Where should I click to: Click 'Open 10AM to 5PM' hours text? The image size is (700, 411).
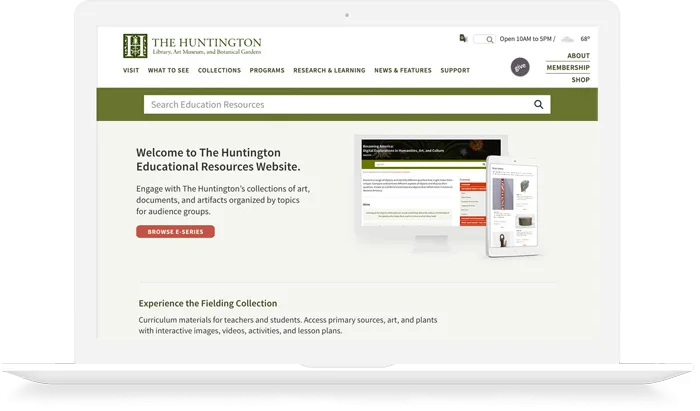[526, 39]
